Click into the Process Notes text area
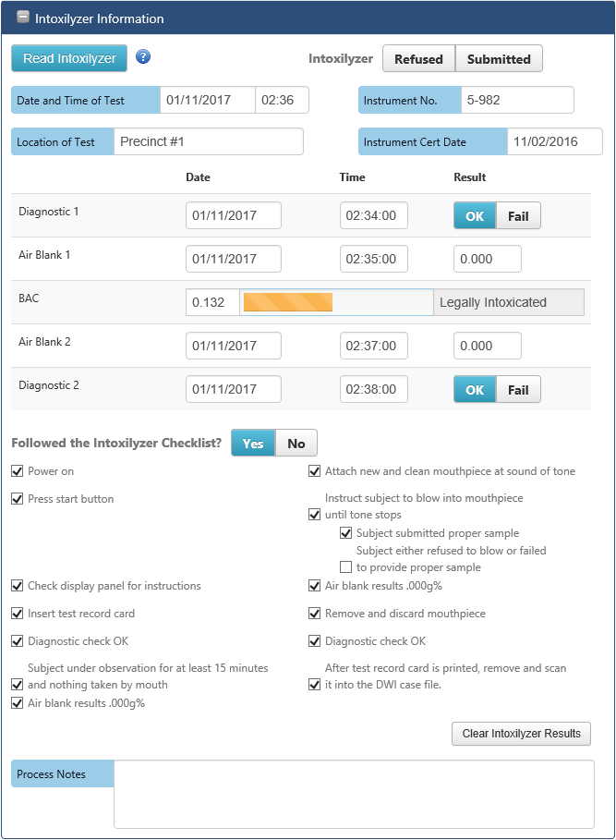616x840 pixels. pos(354,794)
